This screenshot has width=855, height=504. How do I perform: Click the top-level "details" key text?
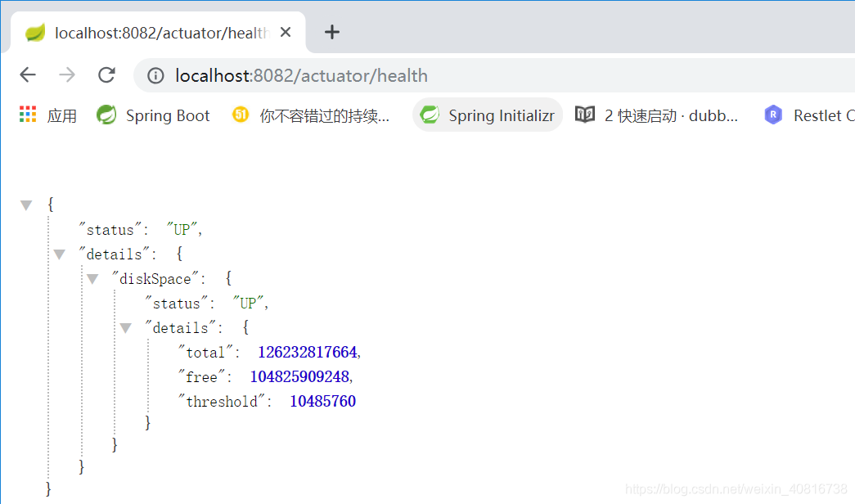click(x=115, y=254)
